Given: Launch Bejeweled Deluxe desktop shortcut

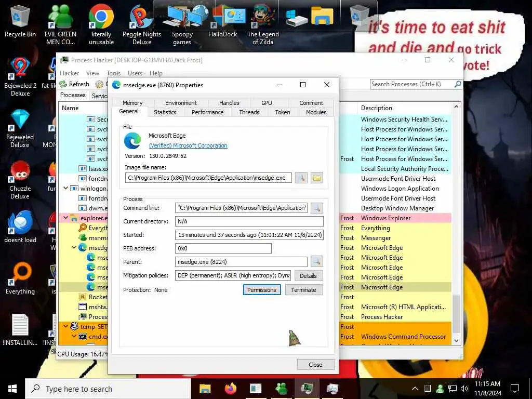Looking at the screenshot, I should [20, 128].
